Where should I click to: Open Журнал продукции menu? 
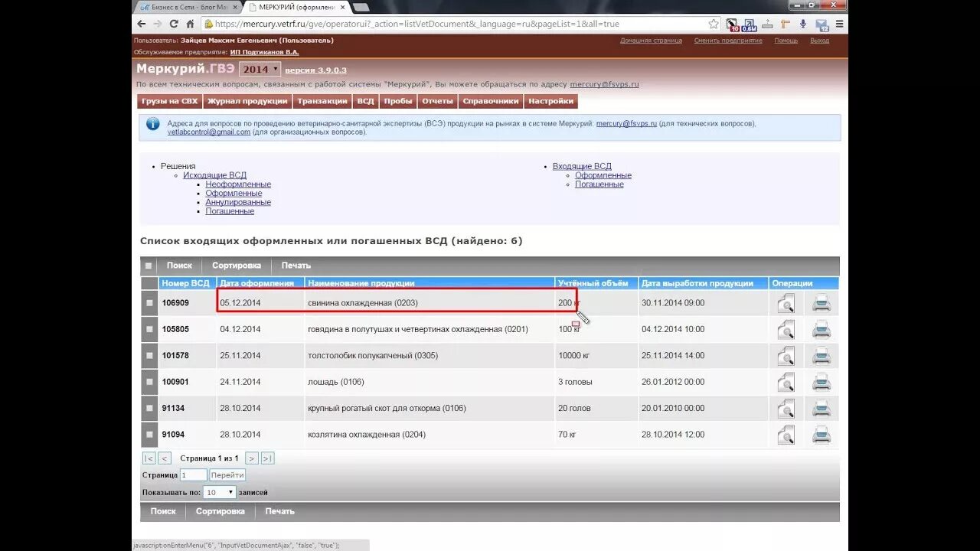click(x=247, y=101)
